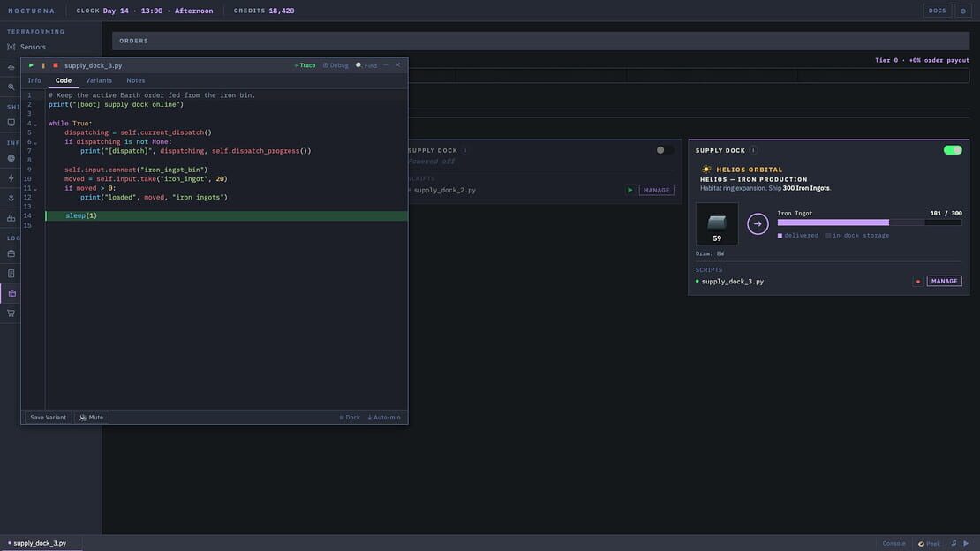
Task: Select the Code tab
Action: click(63, 80)
